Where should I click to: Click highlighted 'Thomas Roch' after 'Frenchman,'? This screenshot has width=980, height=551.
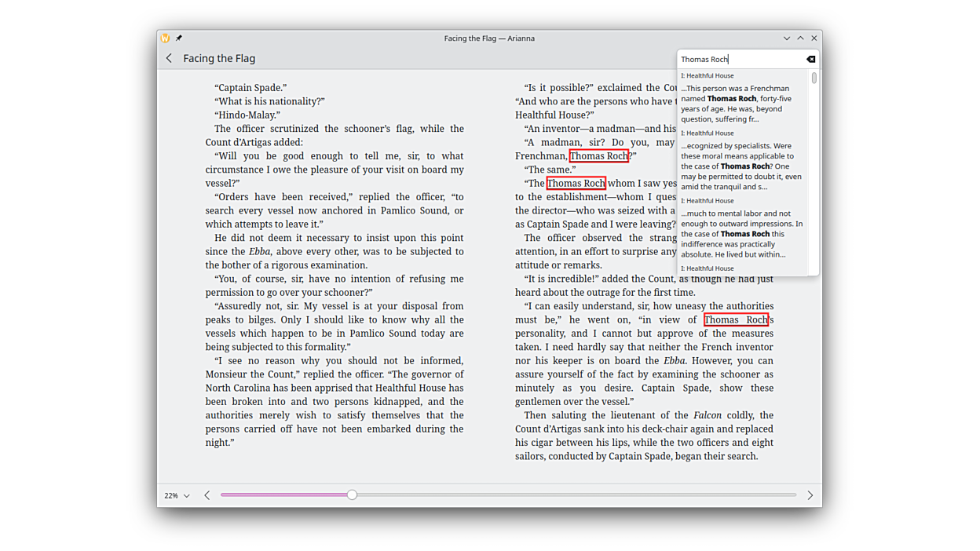pos(598,156)
